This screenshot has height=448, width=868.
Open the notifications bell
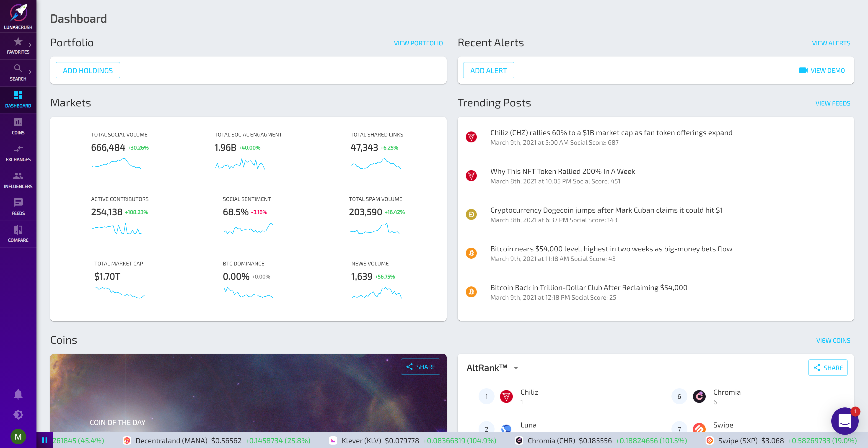(x=18, y=394)
